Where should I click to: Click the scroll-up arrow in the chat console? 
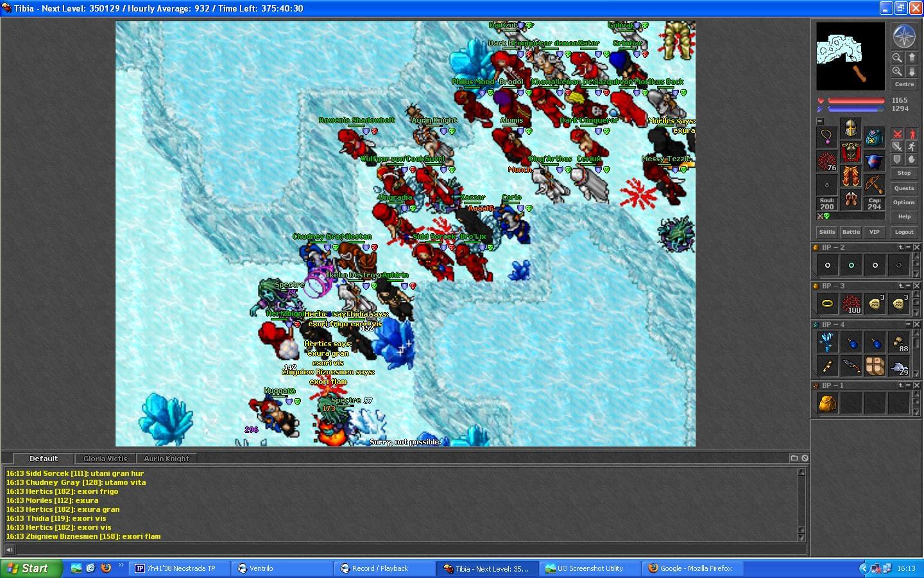pos(801,472)
